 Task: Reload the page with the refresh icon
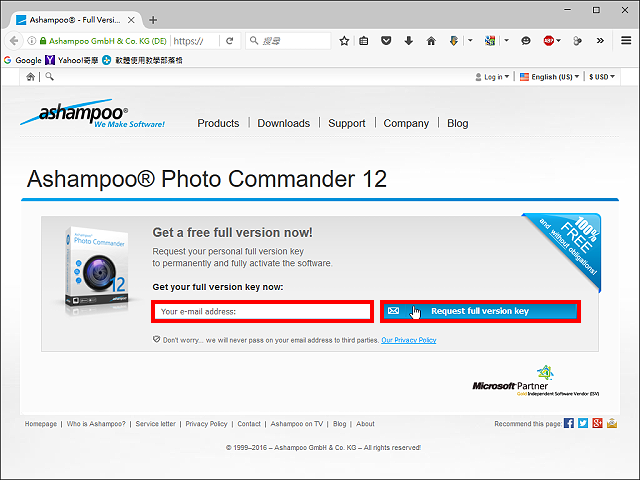click(230, 41)
